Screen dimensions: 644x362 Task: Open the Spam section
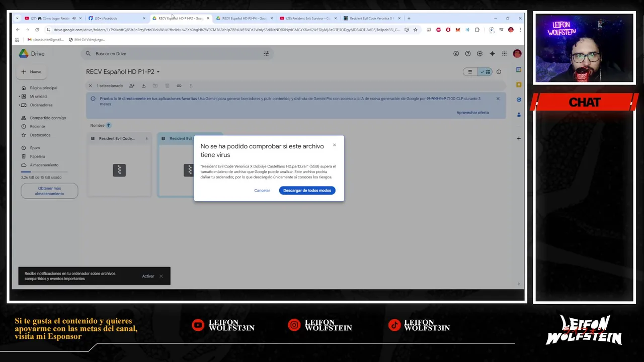coord(34,148)
